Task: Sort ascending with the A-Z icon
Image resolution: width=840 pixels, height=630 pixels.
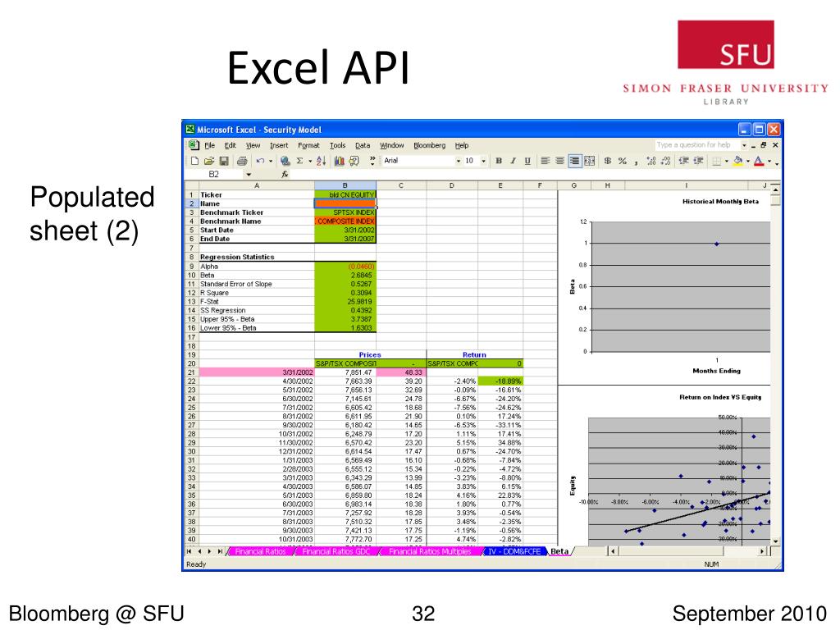Action: (x=321, y=161)
